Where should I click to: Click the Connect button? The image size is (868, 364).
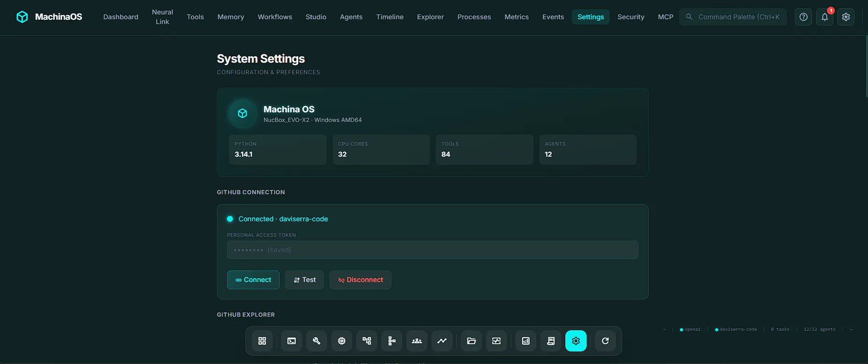[x=253, y=280]
